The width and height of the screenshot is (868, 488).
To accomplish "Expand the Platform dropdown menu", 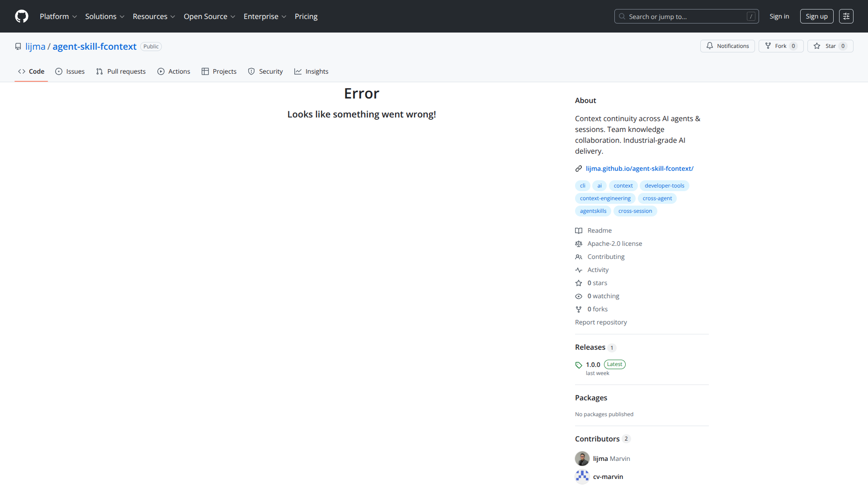I will [58, 16].
